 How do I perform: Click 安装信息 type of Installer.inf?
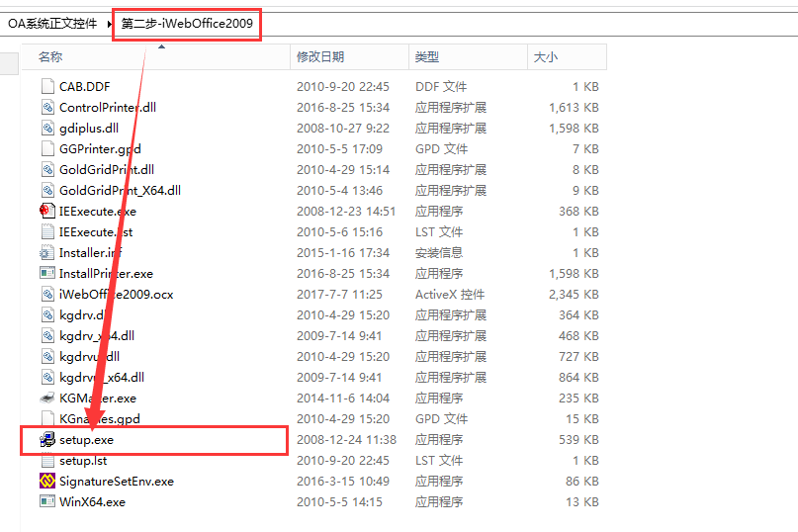tap(439, 252)
